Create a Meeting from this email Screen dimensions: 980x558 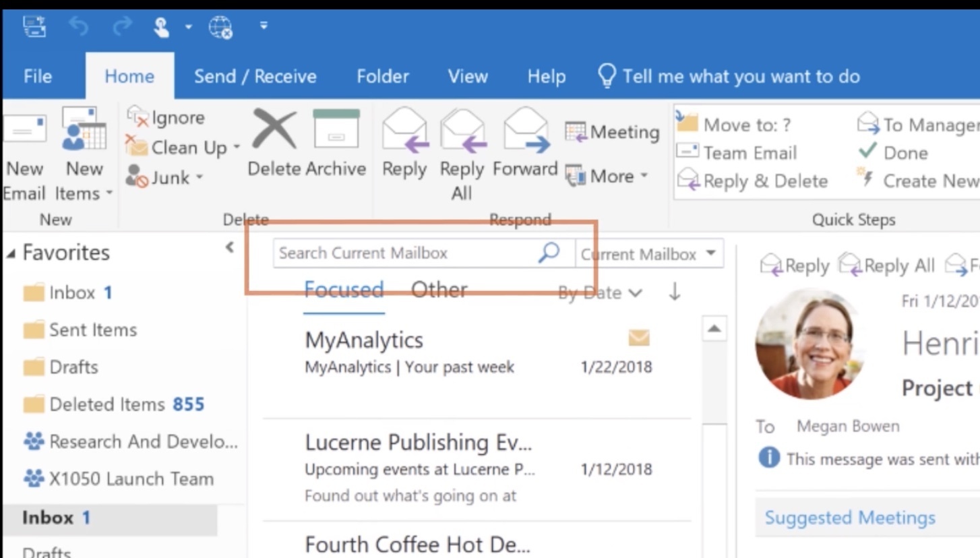pyautogui.click(x=611, y=132)
